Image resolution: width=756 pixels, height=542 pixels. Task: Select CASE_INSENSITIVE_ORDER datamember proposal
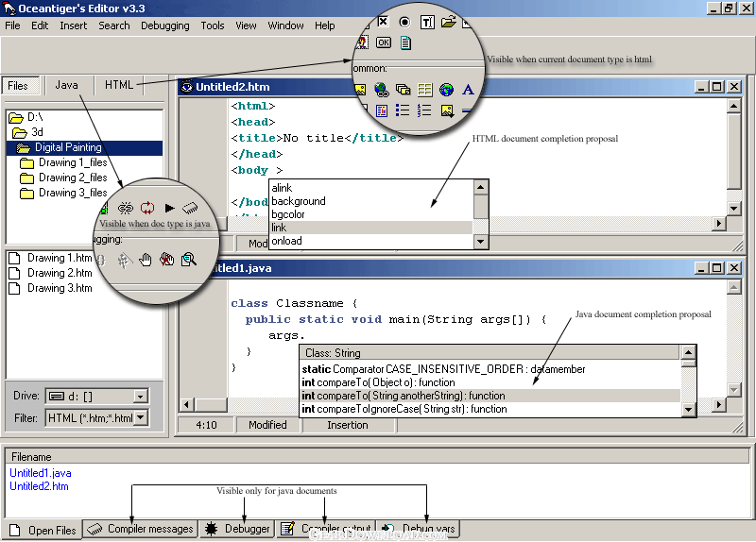coord(490,369)
